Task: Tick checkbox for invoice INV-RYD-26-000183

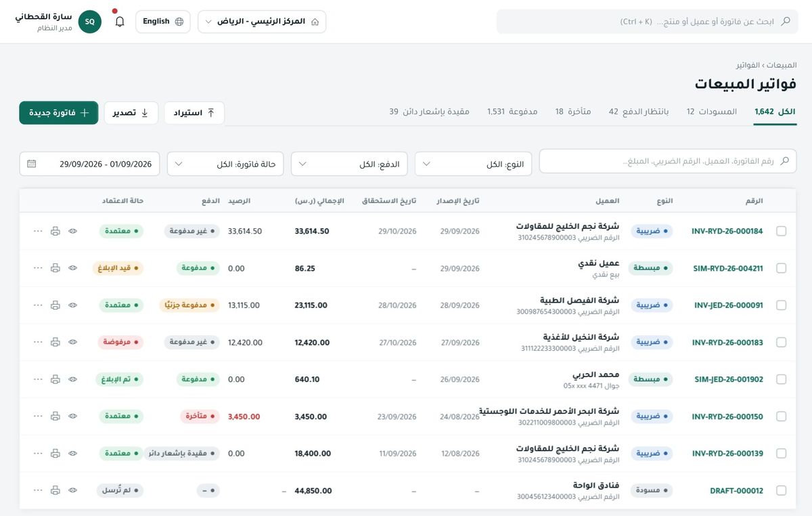Action: [x=782, y=343]
